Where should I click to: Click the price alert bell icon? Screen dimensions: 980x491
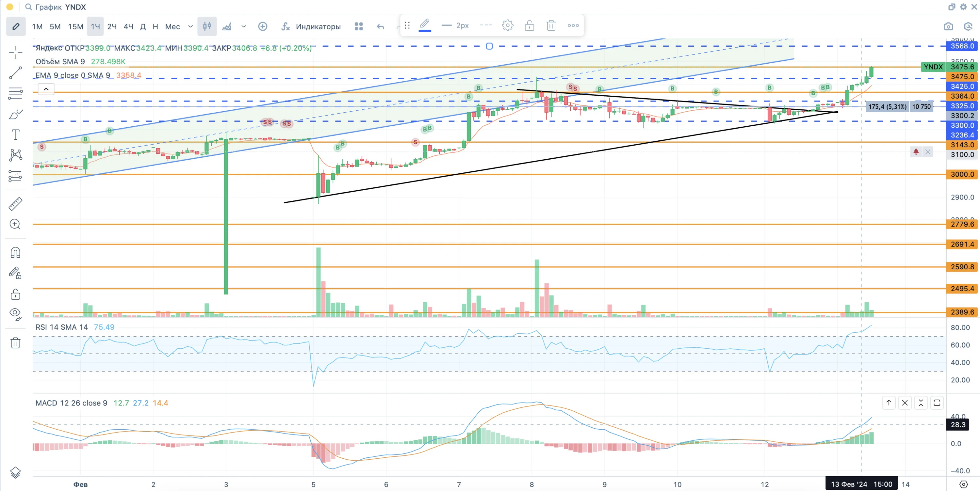pyautogui.click(x=916, y=152)
